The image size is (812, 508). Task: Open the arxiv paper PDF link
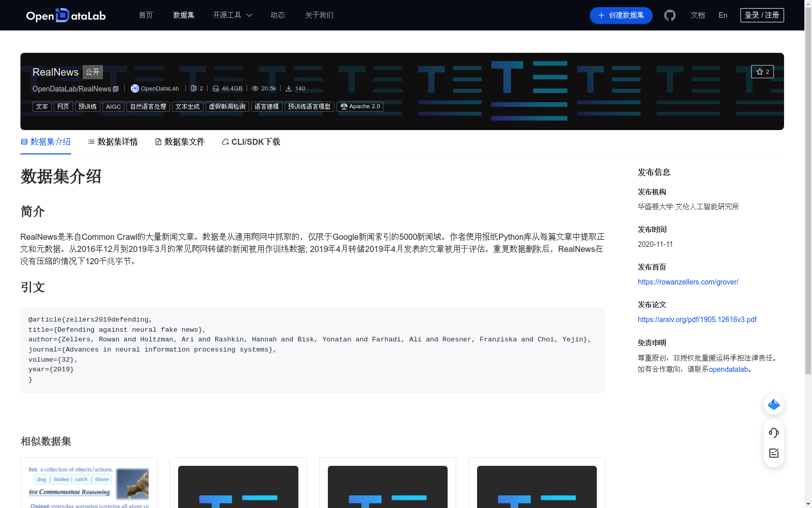pos(697,320)
